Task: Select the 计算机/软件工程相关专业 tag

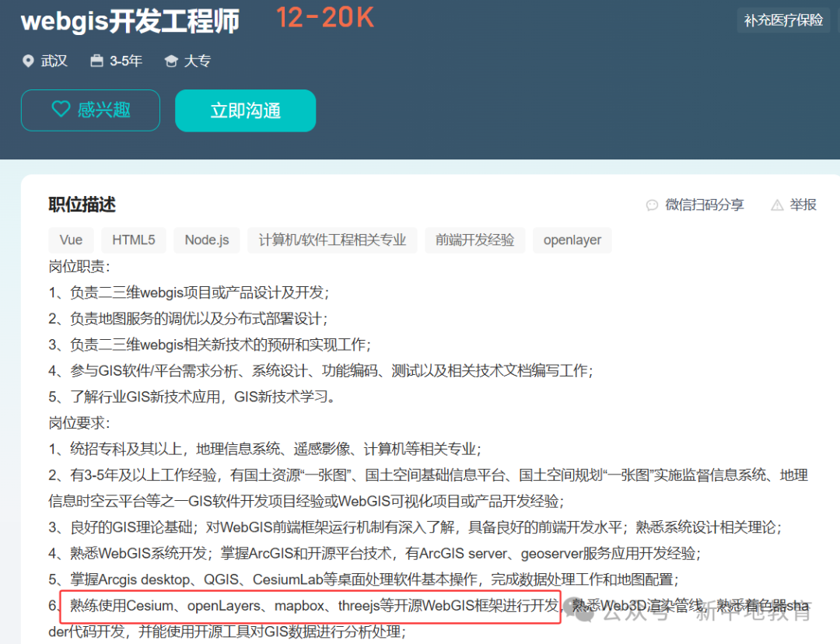Action: pos(332,240)
